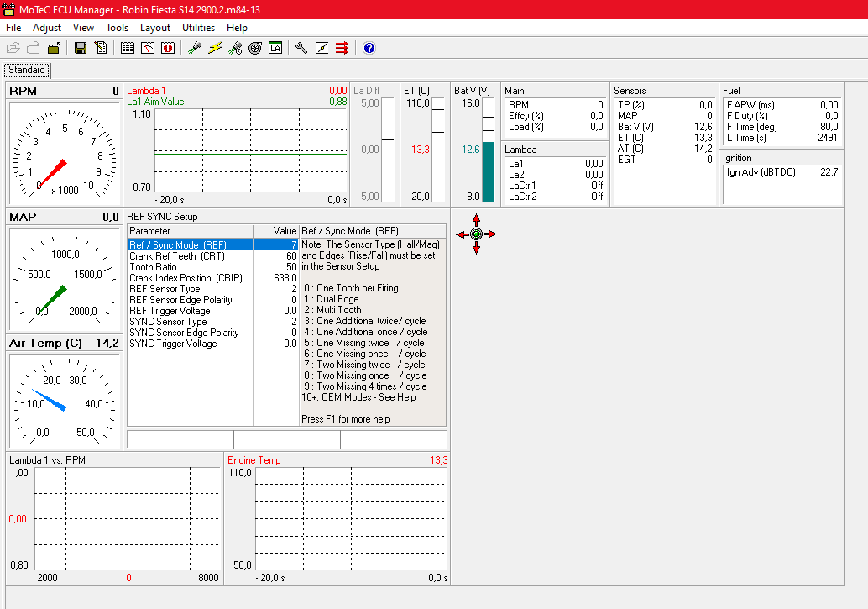Select the SYNC Sensor Edge Polarity parameter
The width and height of the screenshot is (868, 609).
213,333
